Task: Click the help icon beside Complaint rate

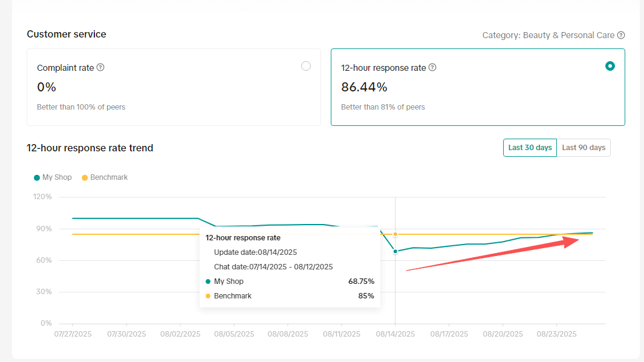Action: click(x=100, y=68)
